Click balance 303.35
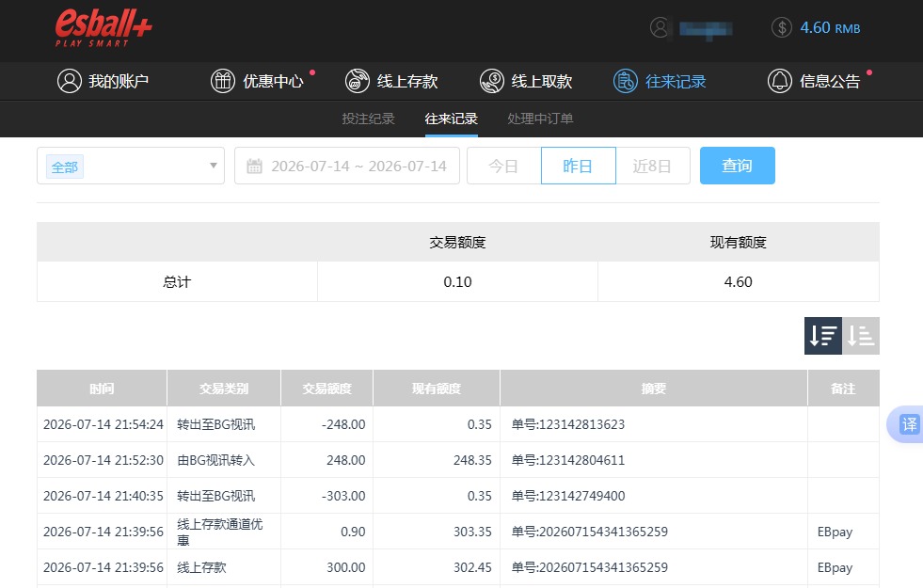The image size is (923, 588). click(472, 532)
